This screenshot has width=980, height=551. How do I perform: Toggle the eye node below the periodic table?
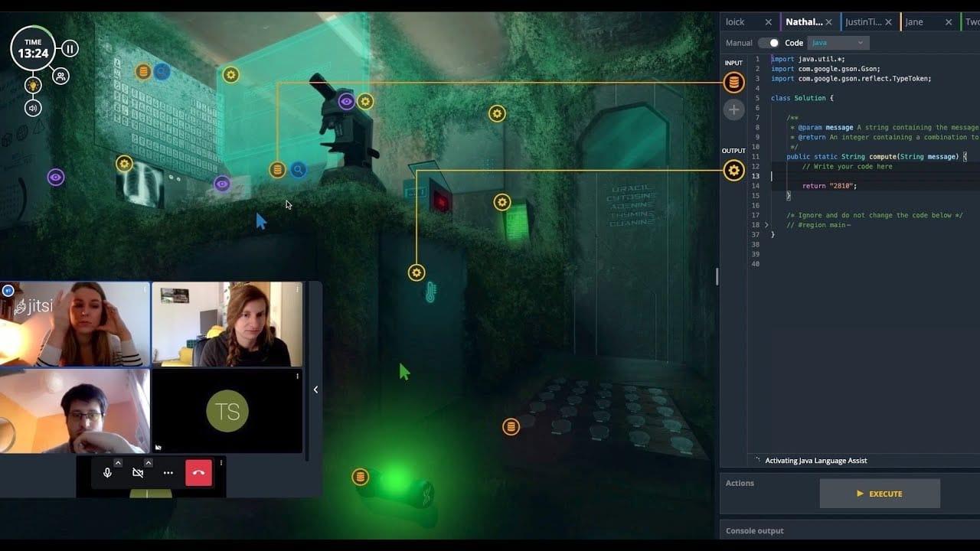coord(222,184)
